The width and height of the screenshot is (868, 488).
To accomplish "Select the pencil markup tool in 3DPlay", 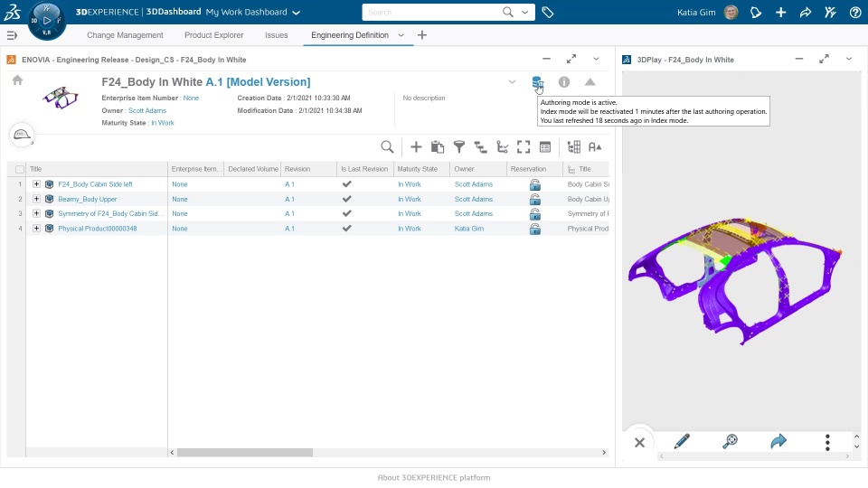I will click(x=682, y=441).
